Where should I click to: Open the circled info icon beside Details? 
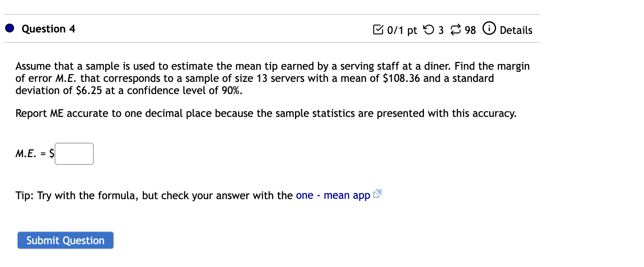[x=489, y=28]
